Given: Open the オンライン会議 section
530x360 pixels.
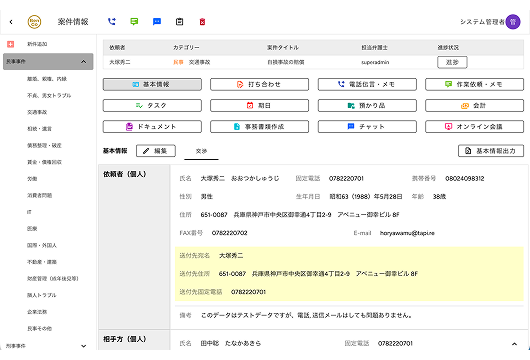Looking at the screenshot, I should tap(475, 127).
